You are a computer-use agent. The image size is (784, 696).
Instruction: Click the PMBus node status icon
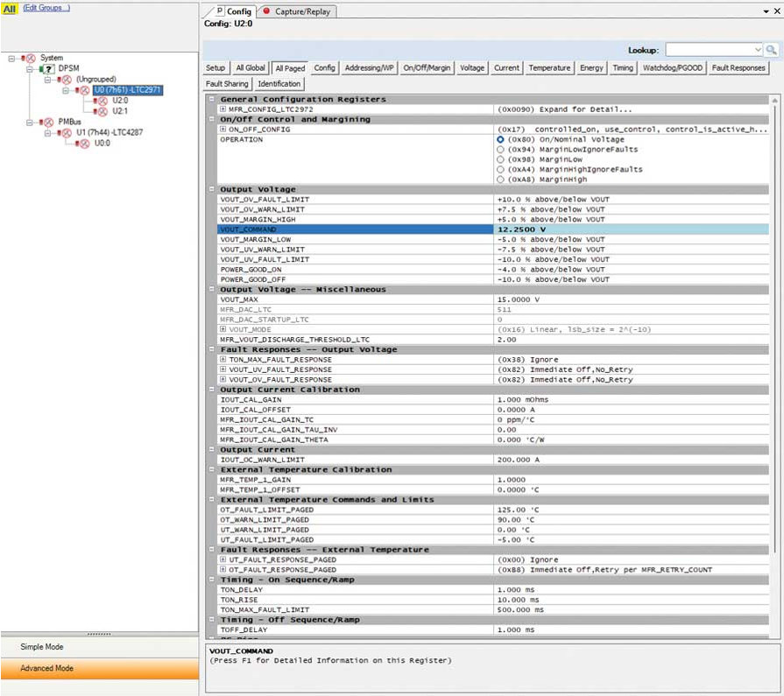[x=48, y=123]
